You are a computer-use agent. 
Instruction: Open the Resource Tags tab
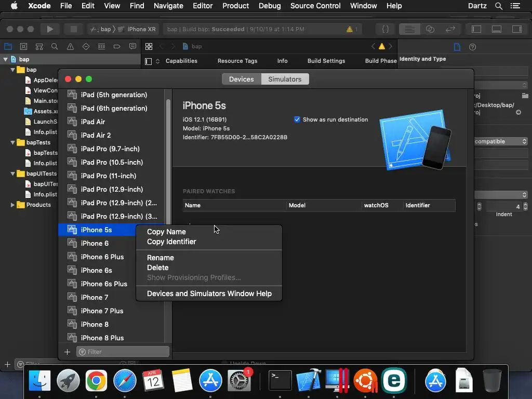[237, 61]
